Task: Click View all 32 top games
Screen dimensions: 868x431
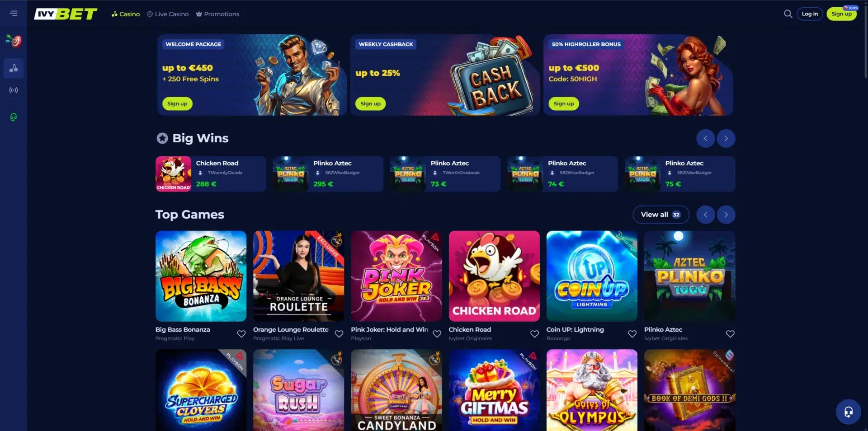Action: [661, 215]
